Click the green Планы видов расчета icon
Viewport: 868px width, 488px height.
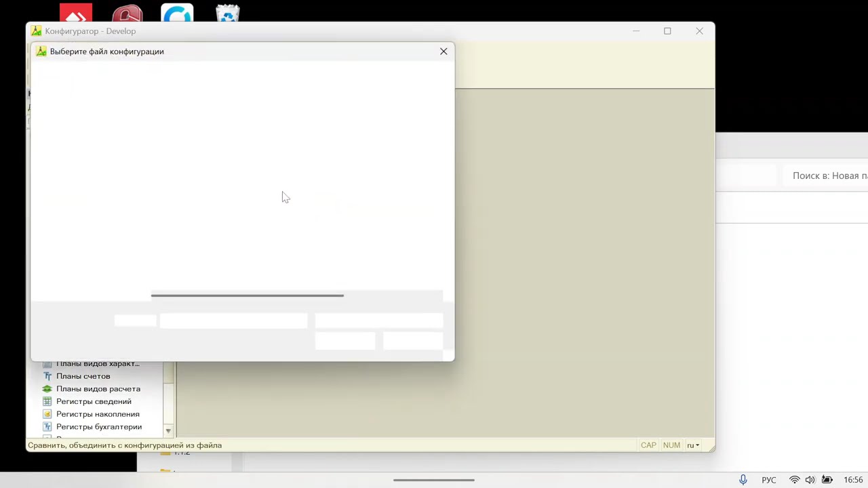coord(47,389)
